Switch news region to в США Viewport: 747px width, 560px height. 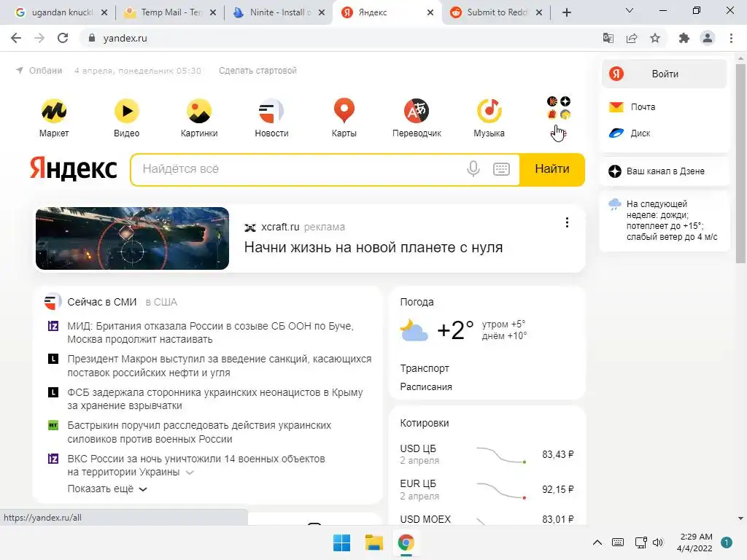(161, 302)
